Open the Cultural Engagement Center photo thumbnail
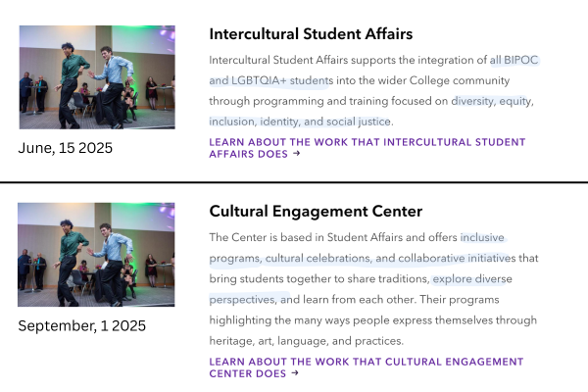588x392 pixels. pos(97,255)
